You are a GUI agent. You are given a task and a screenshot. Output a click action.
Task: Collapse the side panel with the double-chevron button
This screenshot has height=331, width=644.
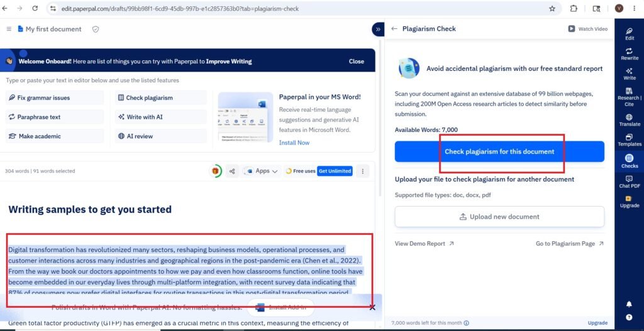click(378, 29)
